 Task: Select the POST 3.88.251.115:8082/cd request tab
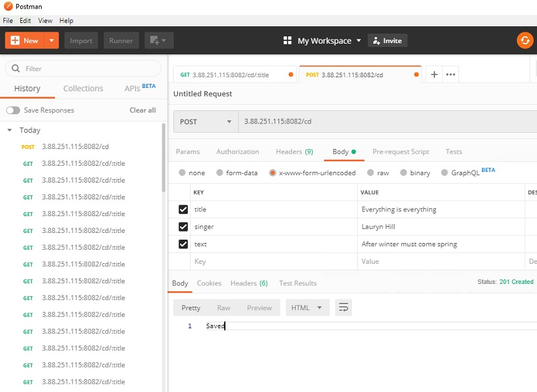[360, 75]
